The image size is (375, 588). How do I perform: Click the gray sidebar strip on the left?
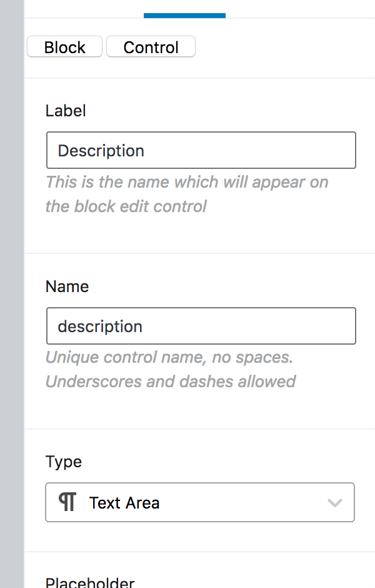pyautogui.click(x=12, y=294)
